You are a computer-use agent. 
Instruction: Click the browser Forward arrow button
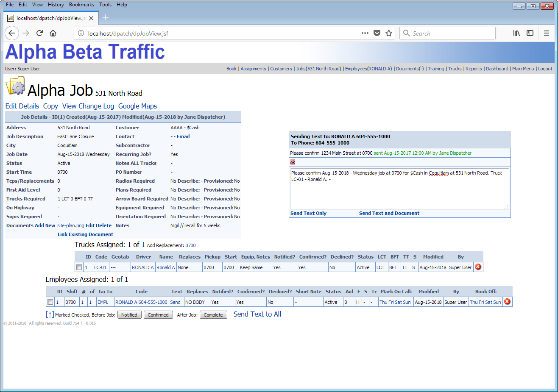26,33
